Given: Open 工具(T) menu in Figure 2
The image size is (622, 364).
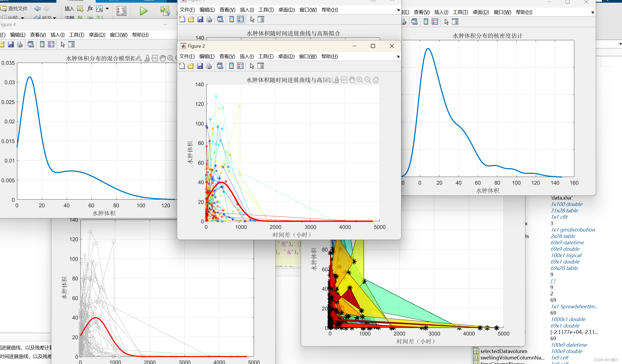Looking at the screenshot, I should pyautogui.click(x=266, y=56).
